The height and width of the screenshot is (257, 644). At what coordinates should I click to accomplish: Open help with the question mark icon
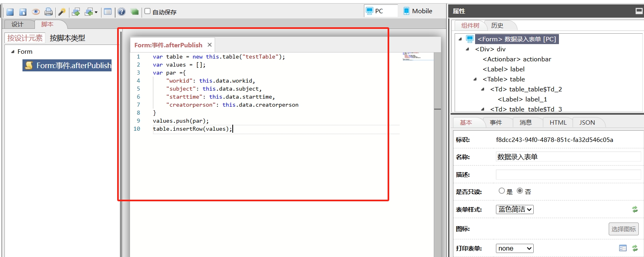point(122,12)
